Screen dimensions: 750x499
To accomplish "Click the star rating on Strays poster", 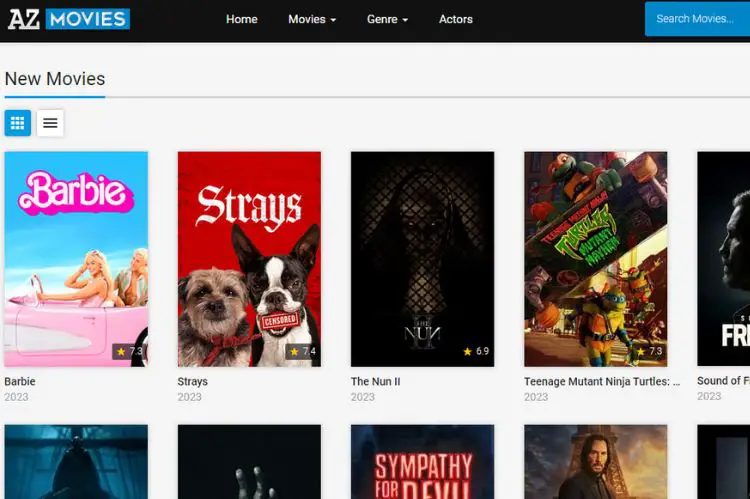I will (x=302, y=352).
